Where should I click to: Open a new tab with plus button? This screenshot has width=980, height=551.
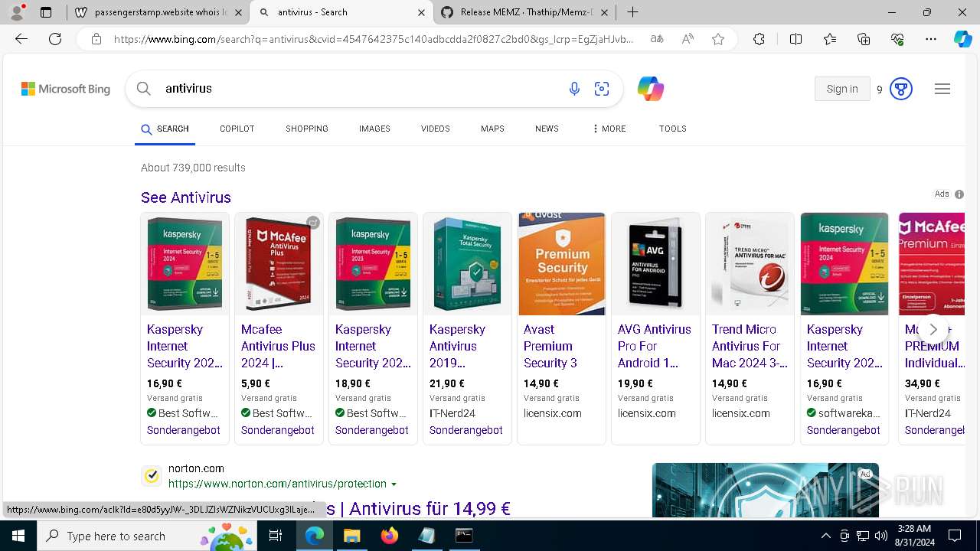(632, 12)
